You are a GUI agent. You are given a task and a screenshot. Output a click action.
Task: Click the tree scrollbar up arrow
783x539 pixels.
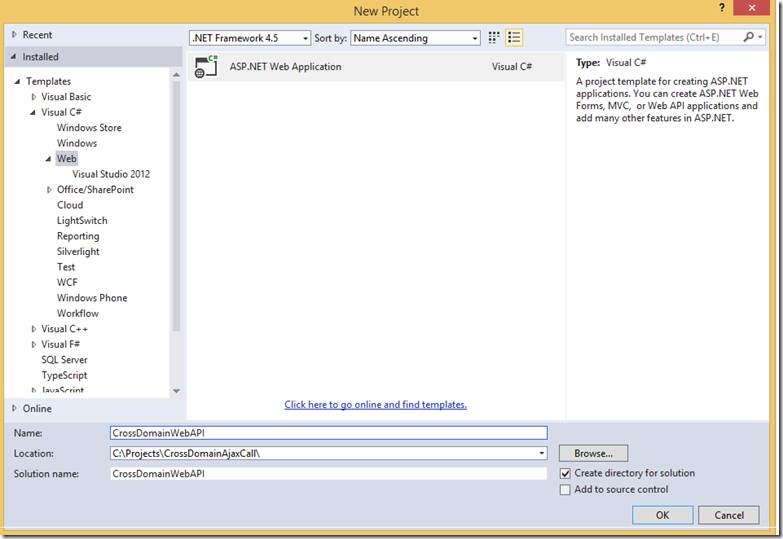point(176,74)
